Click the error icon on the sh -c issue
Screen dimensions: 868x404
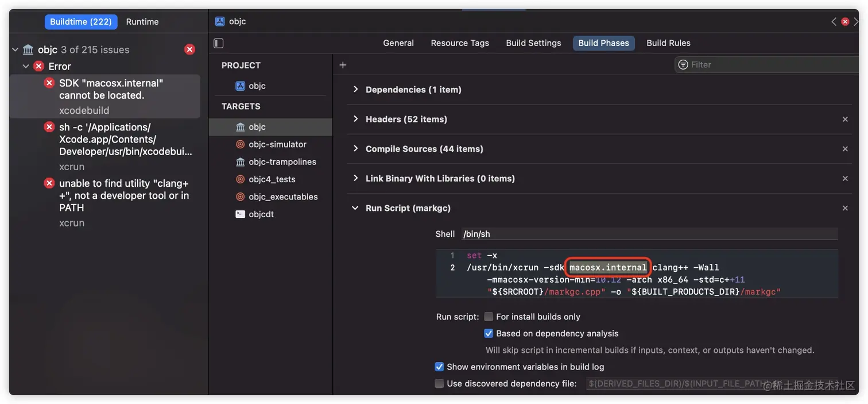coord(49,127)
